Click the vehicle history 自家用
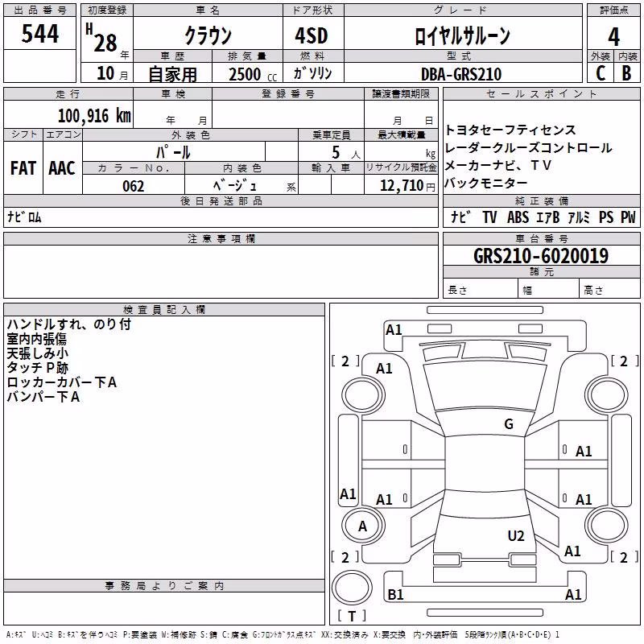644x644 pixels. click(x=172, y=74)
